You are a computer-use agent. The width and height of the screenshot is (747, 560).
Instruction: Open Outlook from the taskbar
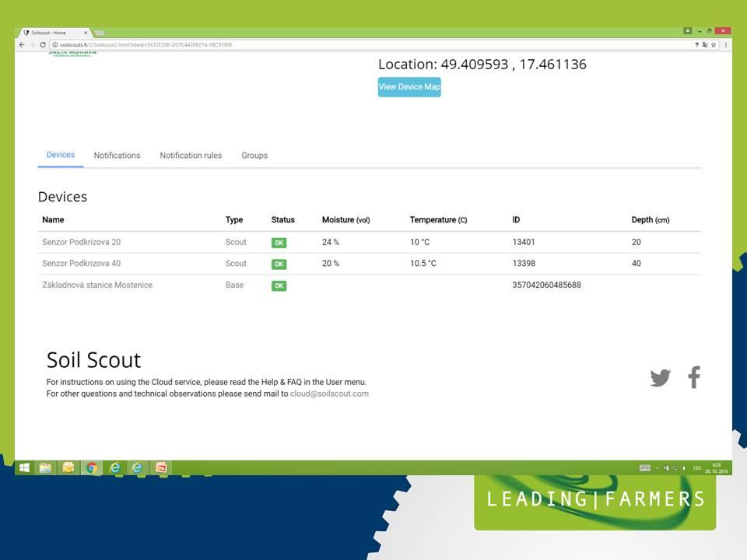pos(68,467)
